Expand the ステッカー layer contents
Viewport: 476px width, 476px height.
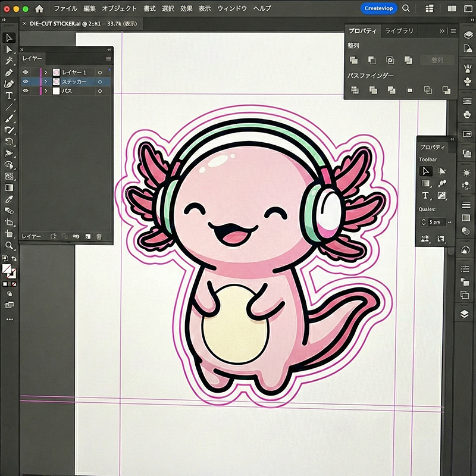pyautogui.click(x=46, y=82)
